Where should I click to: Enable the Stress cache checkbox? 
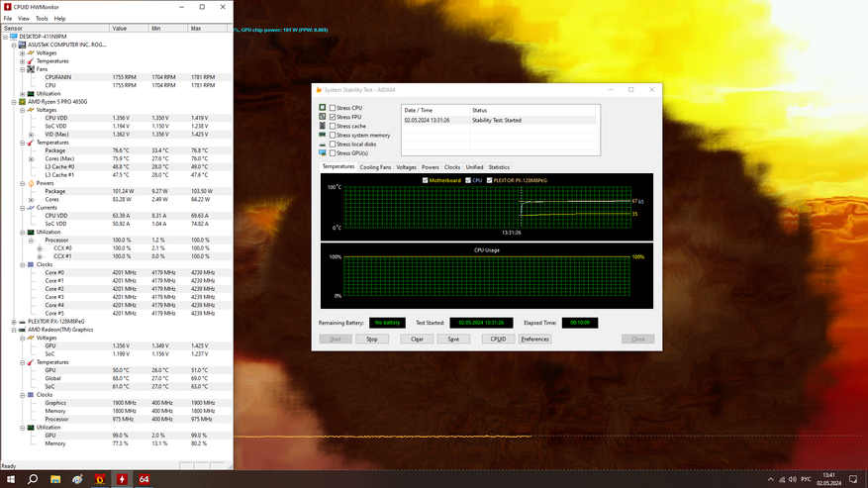(x=333, y=127)
